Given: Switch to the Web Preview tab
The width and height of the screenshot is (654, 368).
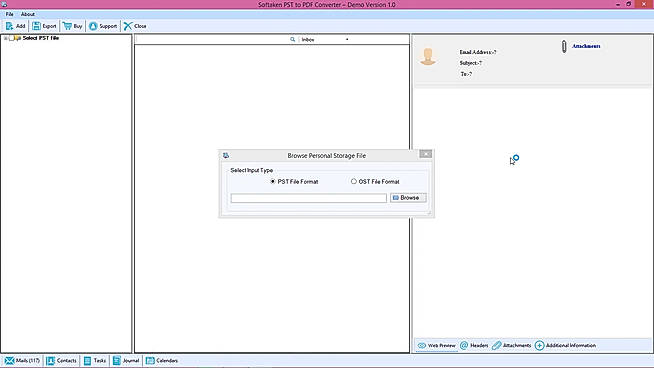Looking at the screenshot, I should point(437,345).
